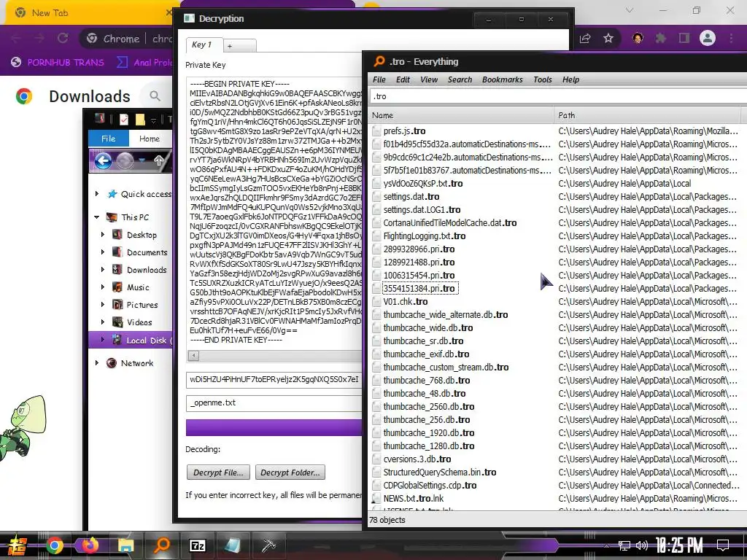Open Explorer Home ribbon tab
Image resolution: width=747 pixels, height=560 pixels.
pos(149,139)
